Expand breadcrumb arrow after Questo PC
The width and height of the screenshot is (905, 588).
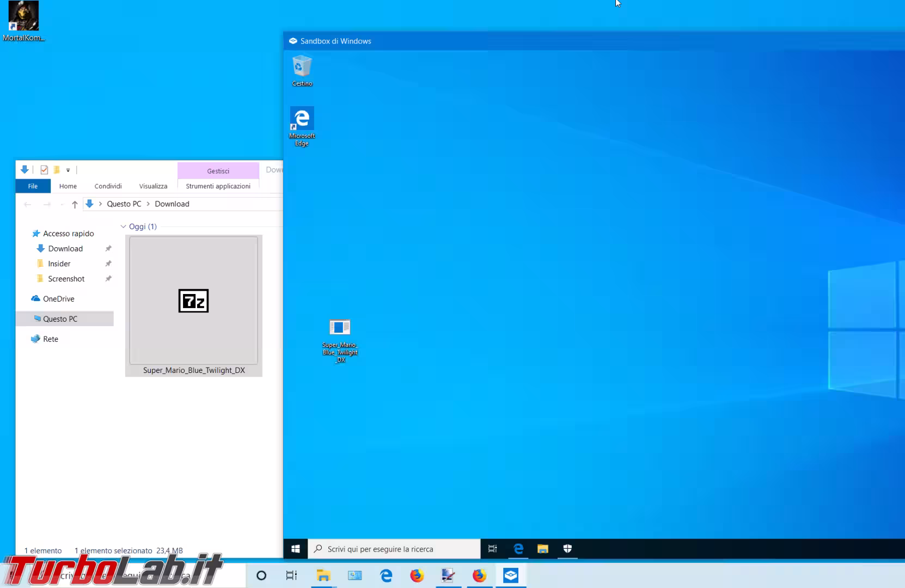pos(148,204)
